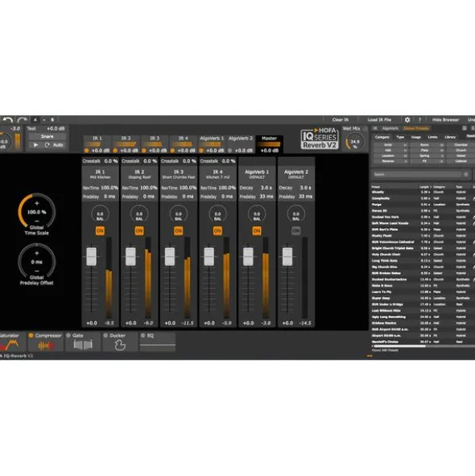This screenshot has width=475, height=476.
Task: Click the AlgoVerb 2 fader handle
Action: [x=287, y=256]
